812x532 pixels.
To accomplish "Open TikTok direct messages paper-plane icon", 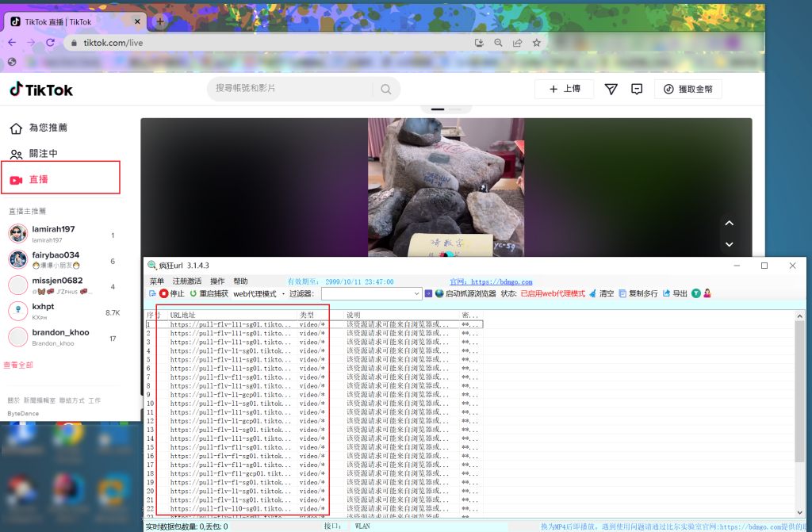I will click(x=611, y=89).
